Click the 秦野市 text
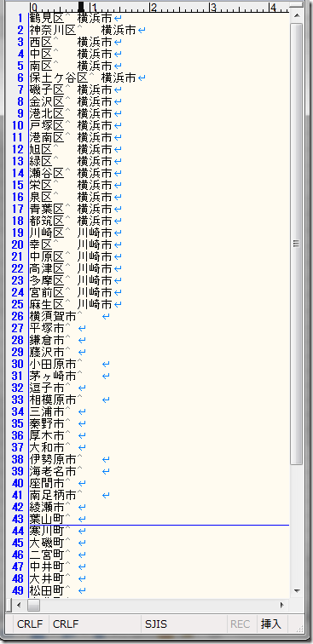 [x=47, y=423]
